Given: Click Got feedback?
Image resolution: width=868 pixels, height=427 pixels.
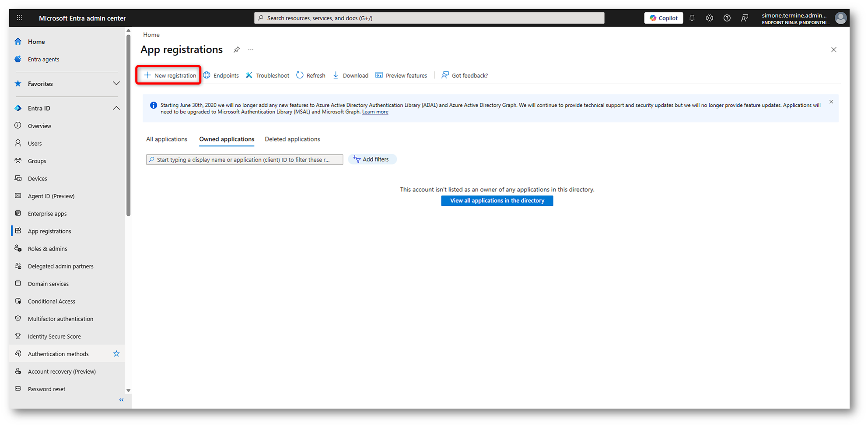Looking at the screenshot, I should (465, 75).
